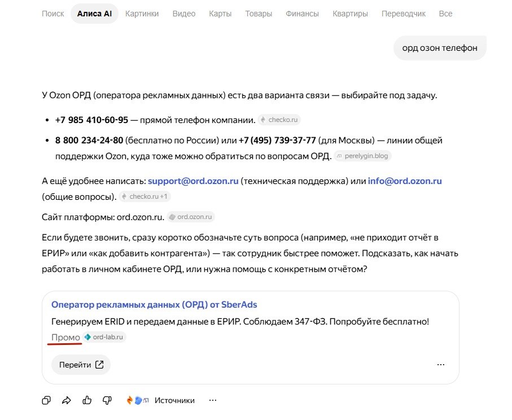Copy the answer with the copy icon
The image size is (512, 420).
tap(46, 400)
